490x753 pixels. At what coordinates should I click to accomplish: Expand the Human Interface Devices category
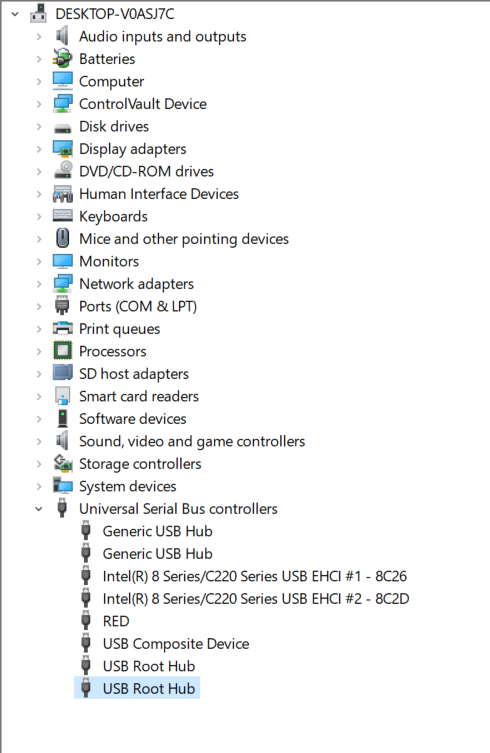(x=39, y=194)
